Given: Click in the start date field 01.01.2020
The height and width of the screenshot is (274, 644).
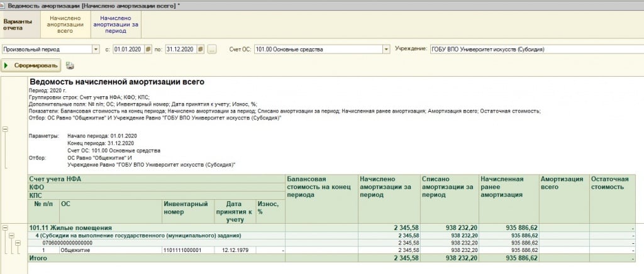Looking at the screenshot, I should pos(128,49).
